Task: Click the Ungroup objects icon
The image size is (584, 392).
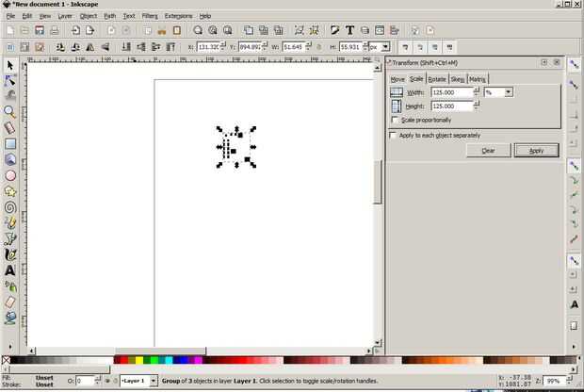Action: tap(314, 30)
